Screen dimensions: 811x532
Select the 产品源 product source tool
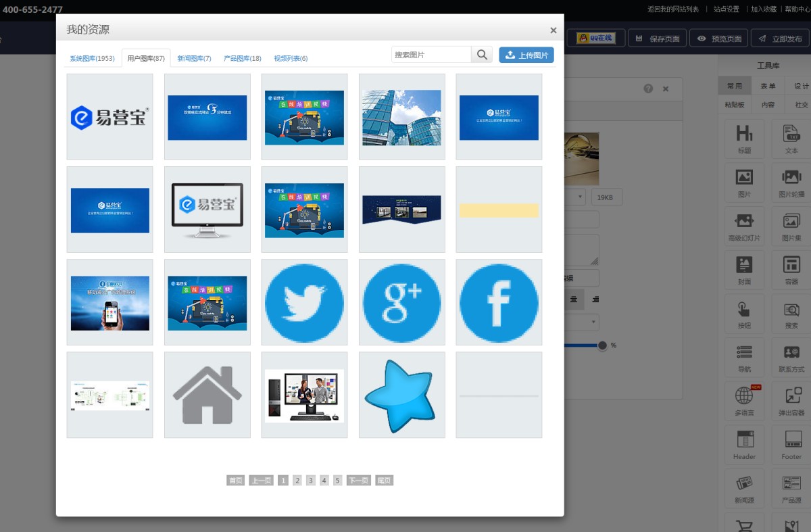[x=791, y=489]
